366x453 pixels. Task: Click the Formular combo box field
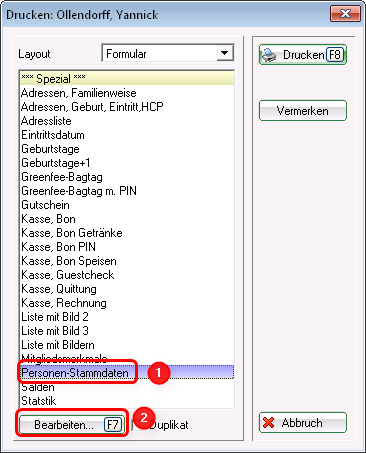(x=168, y=53)
